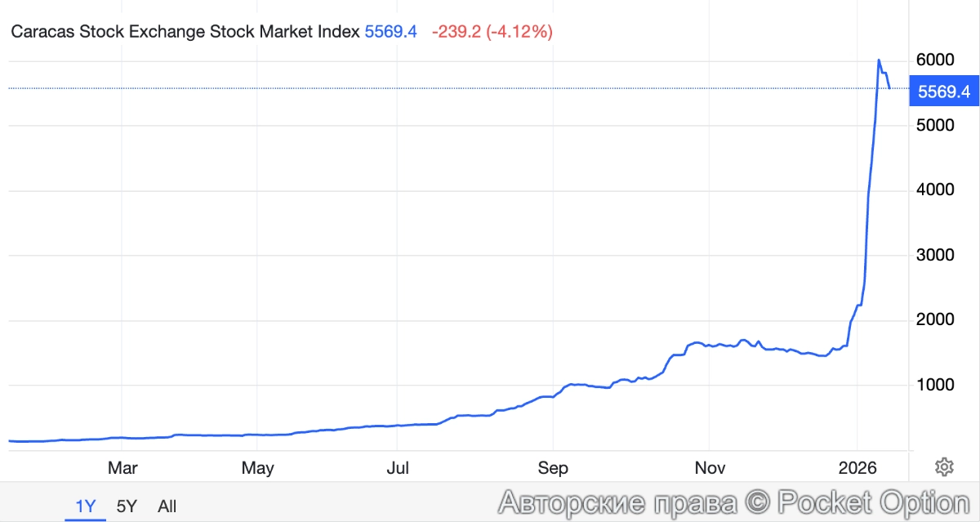Click the blue 5569.4 value in header
Screen dimensions: 980x522
pos(391,33)
